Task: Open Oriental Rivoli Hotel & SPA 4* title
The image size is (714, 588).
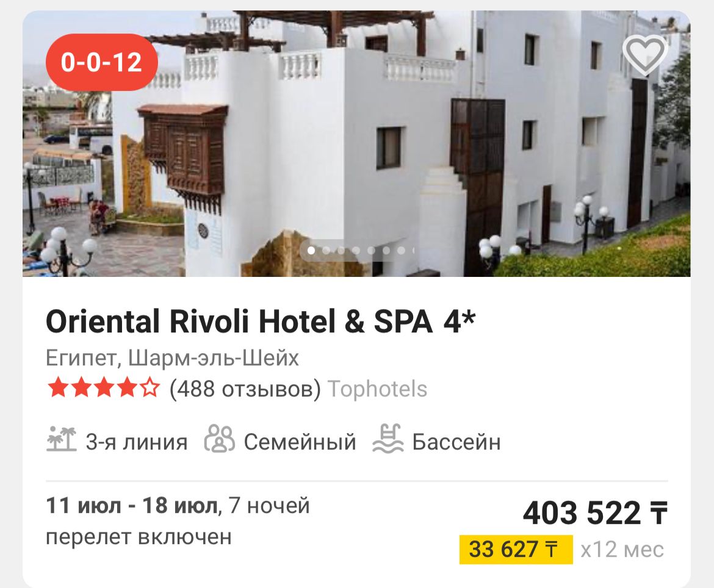Action: tap(261, 321)
